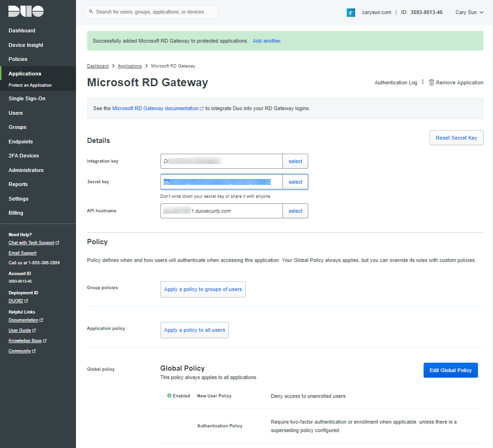Viewport: 493px width, 448px height.
Task: Click Apply a policy to groups of users
Action: pyautogui.click(x=203, y=289)
